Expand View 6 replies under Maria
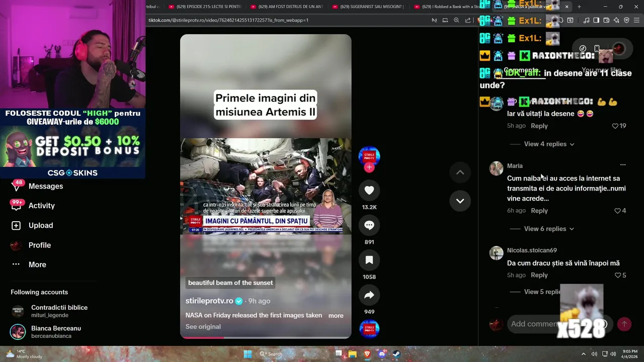The width and height of the screenshot is (644, 362). tap(549, 229)
